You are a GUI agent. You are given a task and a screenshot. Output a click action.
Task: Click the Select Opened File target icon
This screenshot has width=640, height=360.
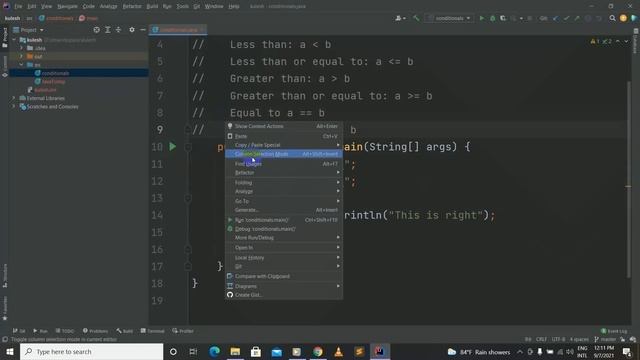click(x=96, y=30)
